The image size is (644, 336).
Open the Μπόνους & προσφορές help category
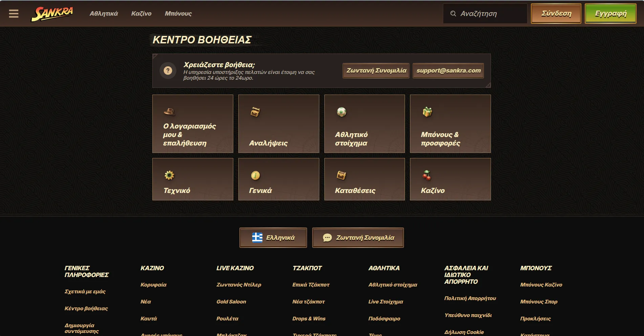tap(450, 124)
